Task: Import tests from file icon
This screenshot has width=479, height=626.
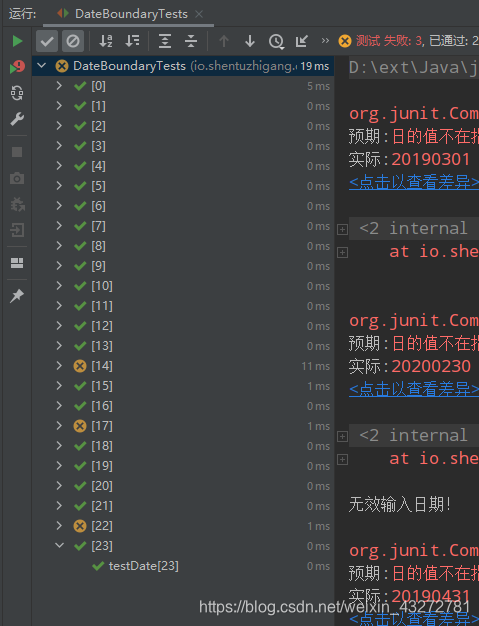Action: tap(302, 41)
